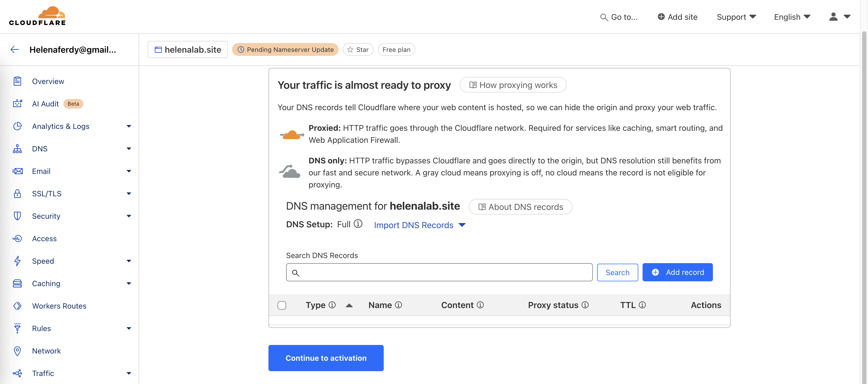Sort by Type column arrow

[349, 305]
